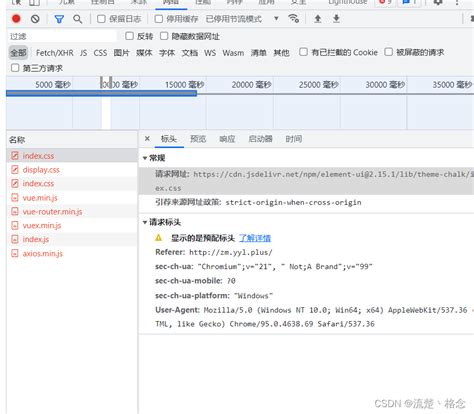Image resolution: width=474 pixels, height=414 pixels.
Task: Click the script icon beside axios.min.js
Action: coord(15,253)
